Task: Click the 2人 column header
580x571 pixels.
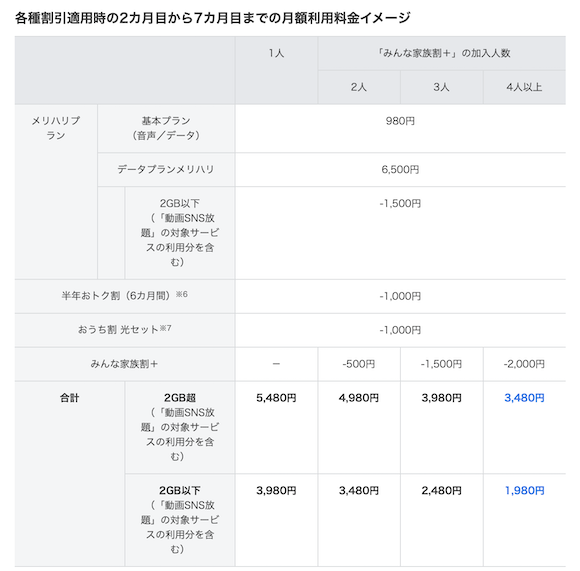Action: pyautogui.click(x=359, y=87)
